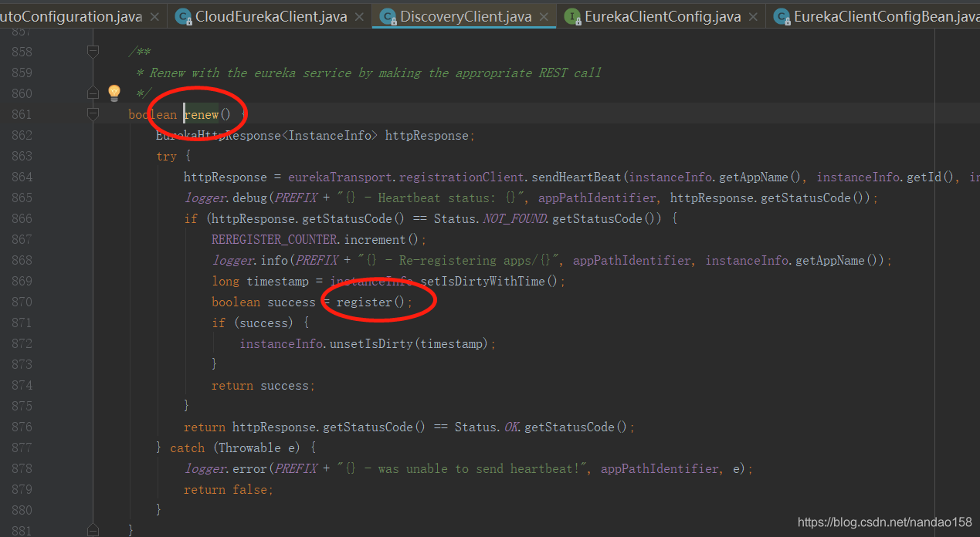Collapse the renew() method at line 861
This screenshot has width=980, height=537.
pos(93,114)
